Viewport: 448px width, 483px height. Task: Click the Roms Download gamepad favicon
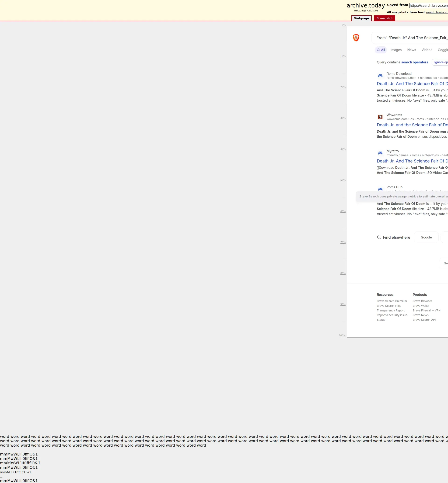380,76
